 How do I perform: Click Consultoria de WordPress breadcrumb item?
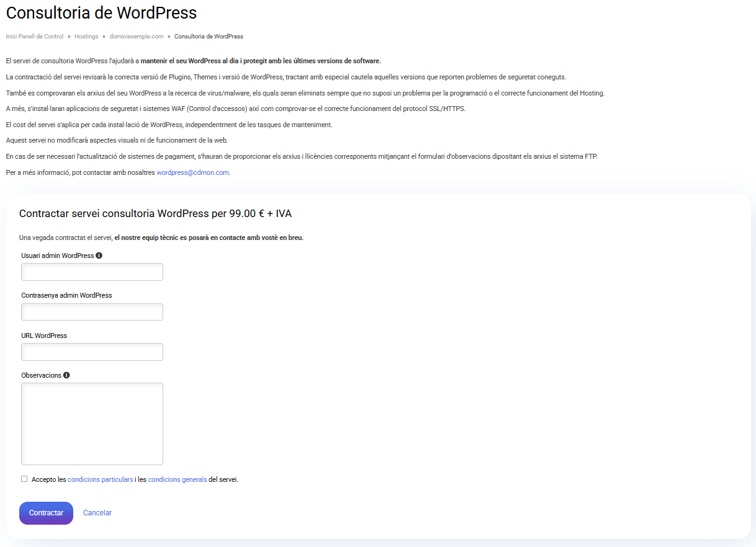coord(209,37)
